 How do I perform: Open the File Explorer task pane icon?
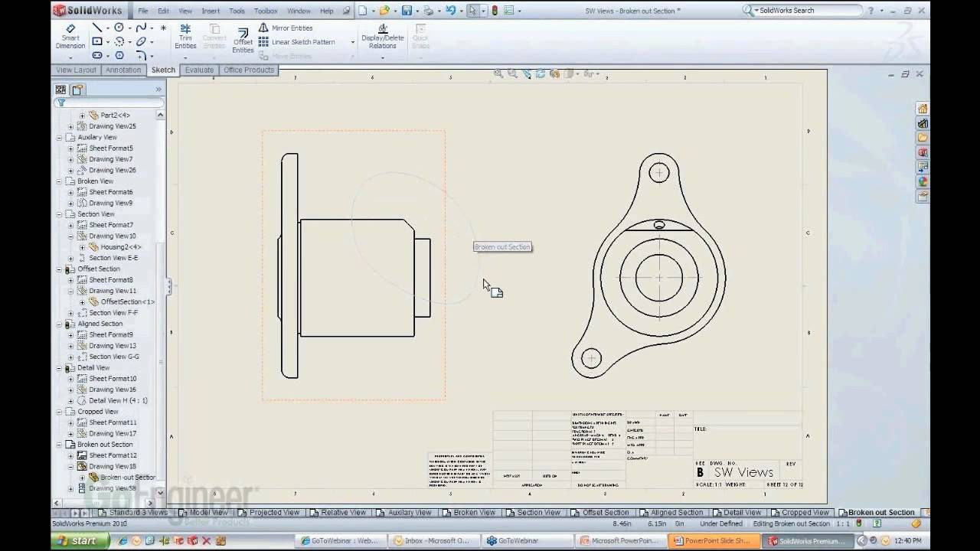point(923,138)
